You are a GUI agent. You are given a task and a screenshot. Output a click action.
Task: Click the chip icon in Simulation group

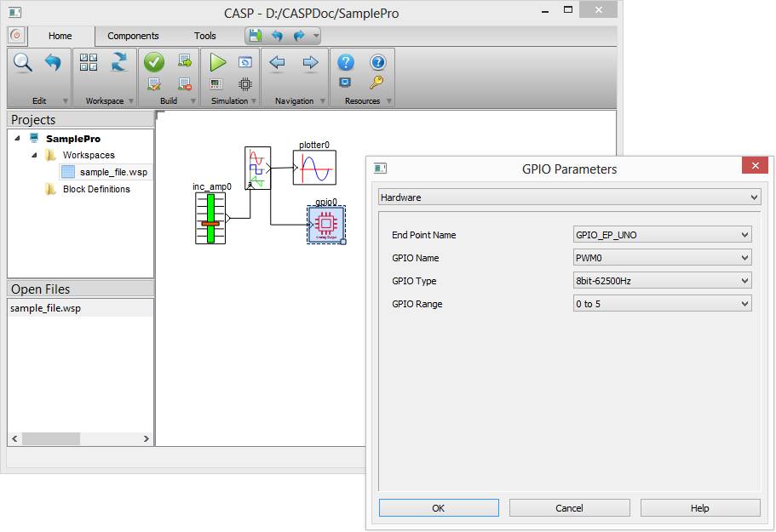point(245,83)
